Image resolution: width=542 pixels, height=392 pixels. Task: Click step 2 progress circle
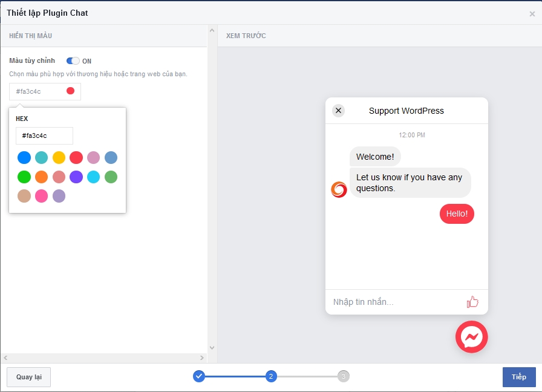(271, 376)
